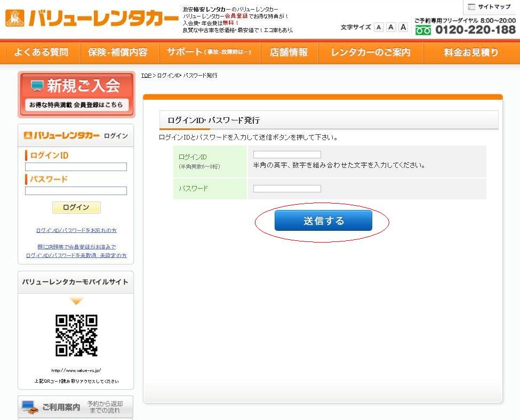Click the バリューレンタカーモバイルサイト heading
This screenshot has height=420, width=520.
pyautogui.click(x=75, y=282)
